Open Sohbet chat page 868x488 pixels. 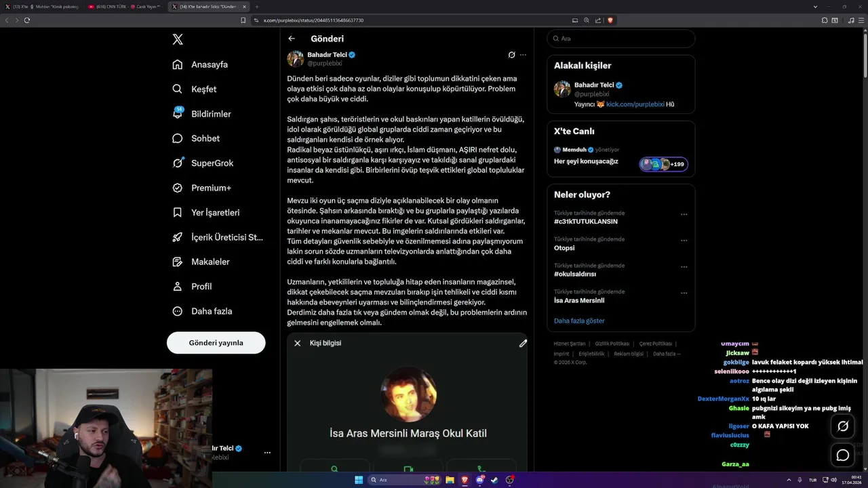196,138
